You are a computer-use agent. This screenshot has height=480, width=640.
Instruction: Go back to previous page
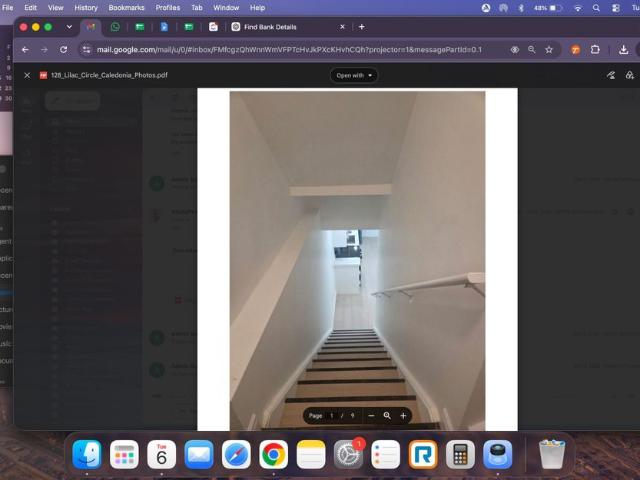click(x=25, y=50)
